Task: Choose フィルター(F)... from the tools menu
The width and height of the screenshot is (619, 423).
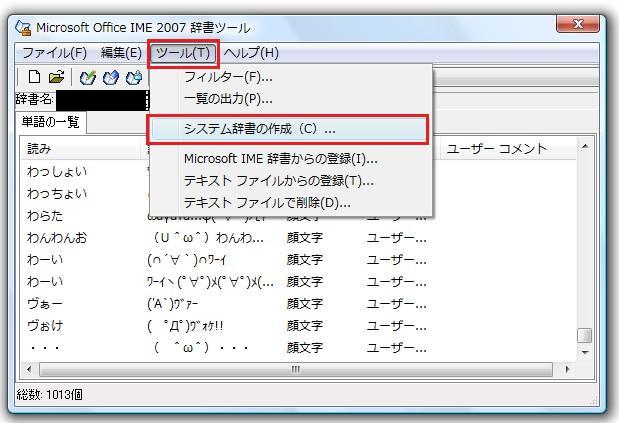Action: point(228,77)
